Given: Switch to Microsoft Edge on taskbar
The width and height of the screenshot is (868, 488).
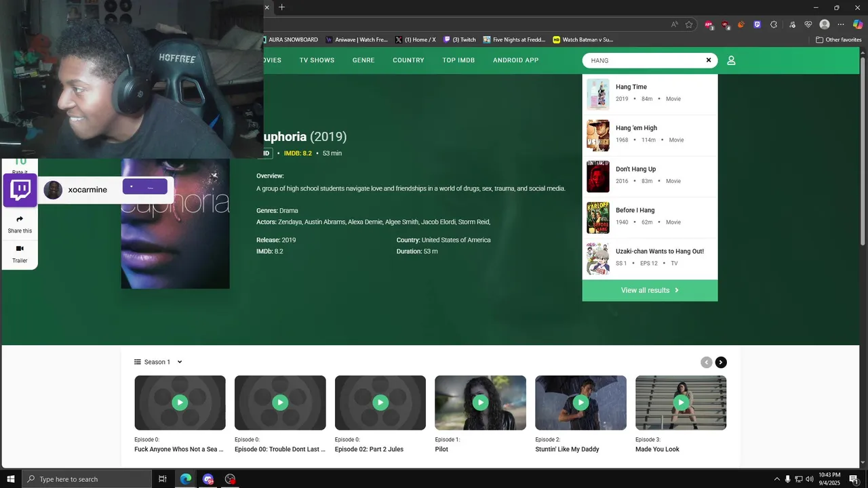Looking at the screenshot, I should [x=185, y=479].
